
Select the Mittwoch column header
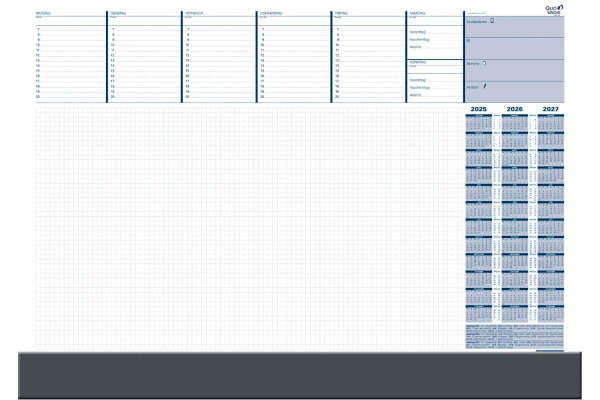pyautogui.click(x=193, y=14)
